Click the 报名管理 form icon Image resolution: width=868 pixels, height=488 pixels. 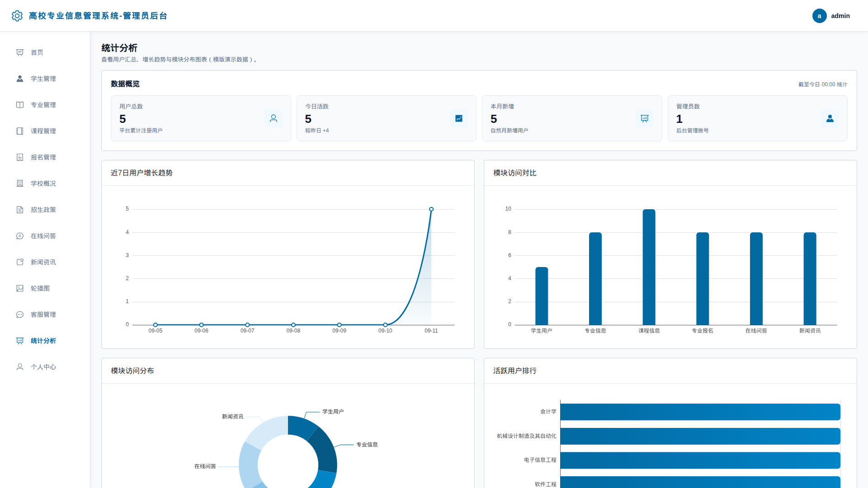point(20,157)
